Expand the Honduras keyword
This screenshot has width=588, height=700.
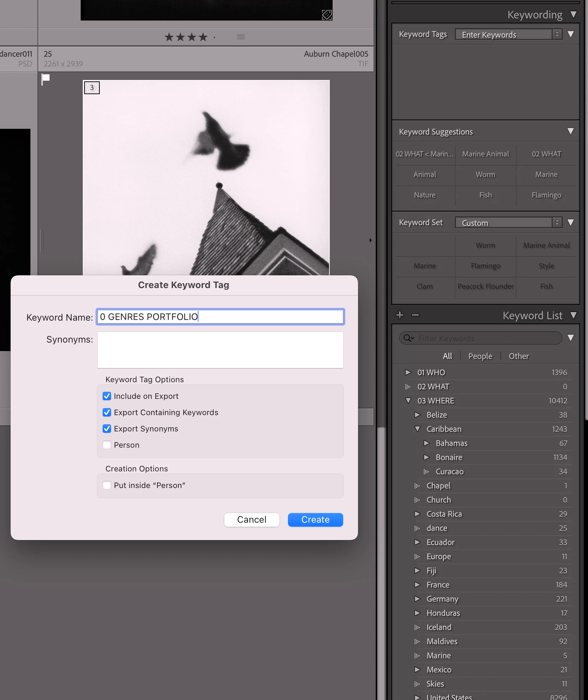tap(417, 613)
